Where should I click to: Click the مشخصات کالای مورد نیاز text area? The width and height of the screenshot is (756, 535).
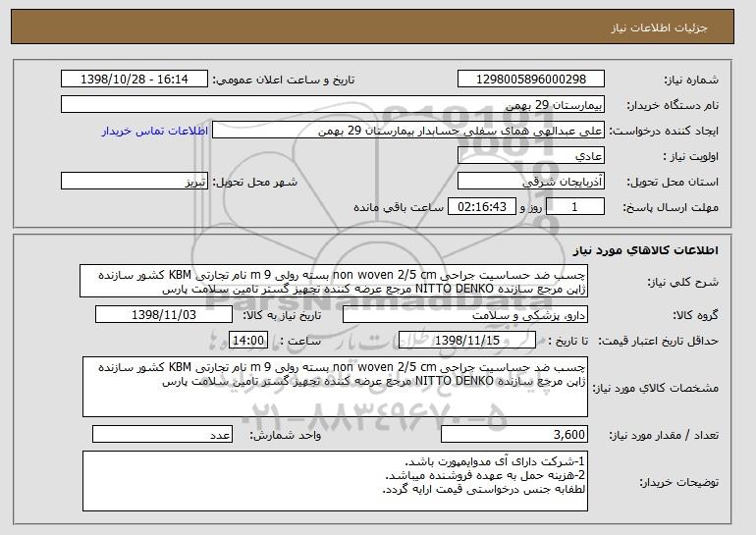[335, 387]
